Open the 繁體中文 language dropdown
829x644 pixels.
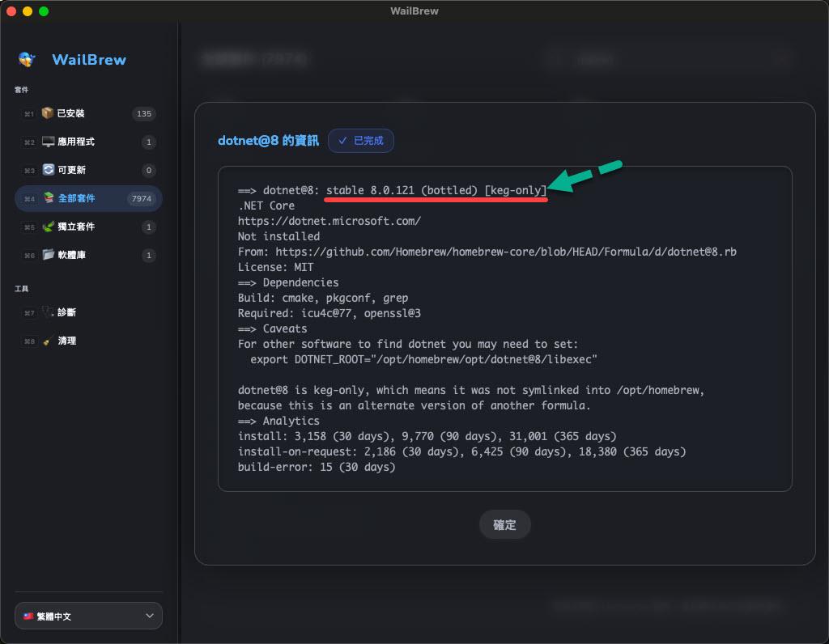pyautogui.click(x=88, y=616)
